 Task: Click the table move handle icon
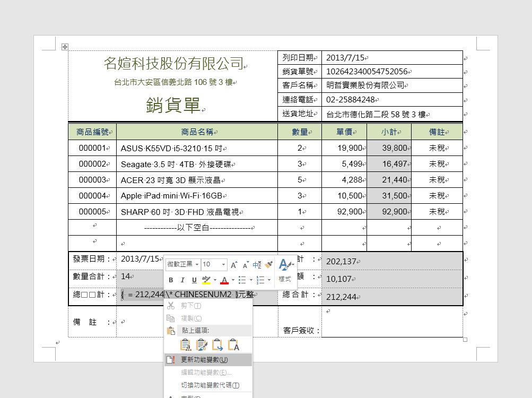point(65,47)
